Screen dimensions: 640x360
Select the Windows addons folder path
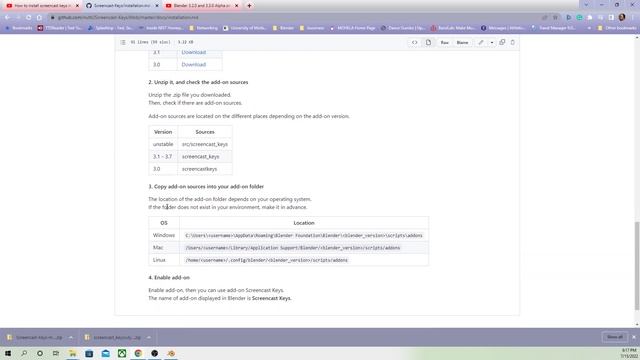[x=304, y=236]
